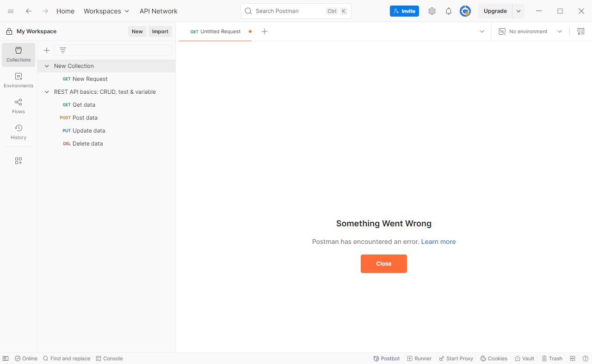592x364 pixels.
Task: Go to Home
Action: coord(65,11)
